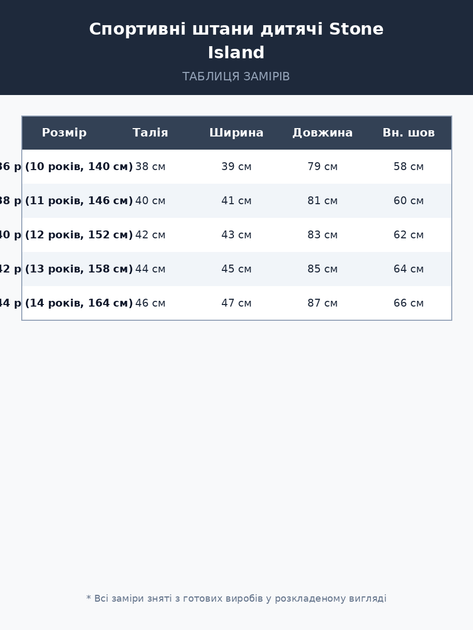Screen dimensions: 473x630
Task: Click the 83 см length cell
Action: point(322,235)
